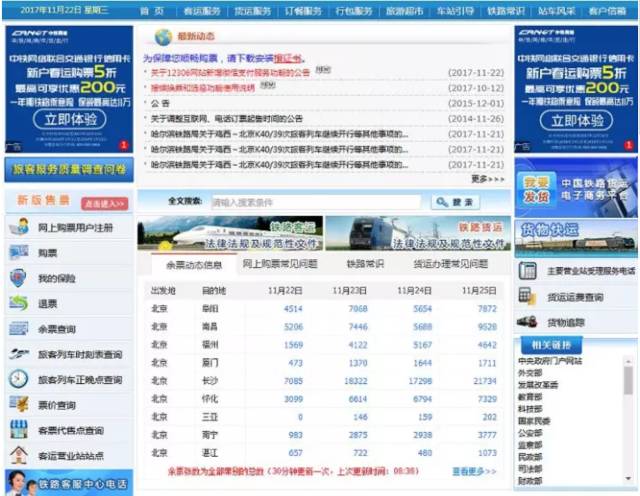The image size is (640, 496).
Task: Open 旅客服务质量调查问卷 banner
Action: tap(69, 169)
